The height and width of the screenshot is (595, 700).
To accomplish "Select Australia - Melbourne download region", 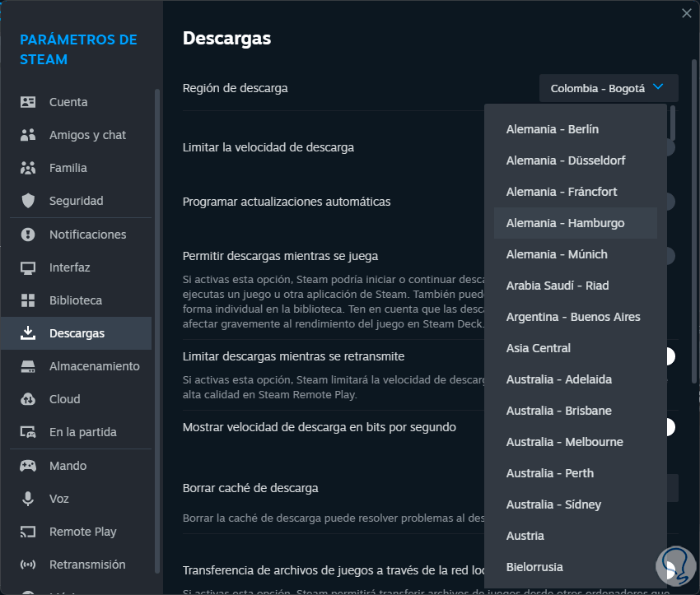I will tap(564, 442).
